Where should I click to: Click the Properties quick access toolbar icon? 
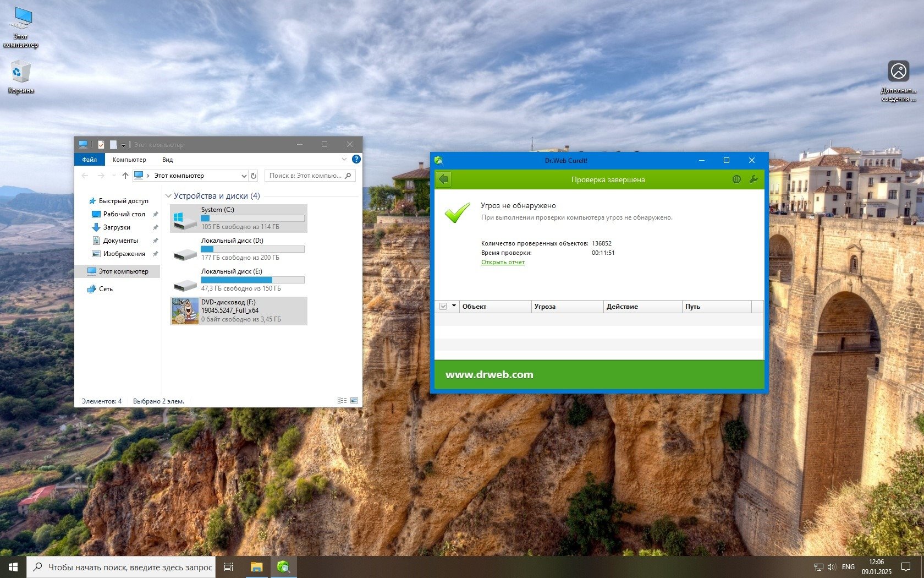point(101,145)
